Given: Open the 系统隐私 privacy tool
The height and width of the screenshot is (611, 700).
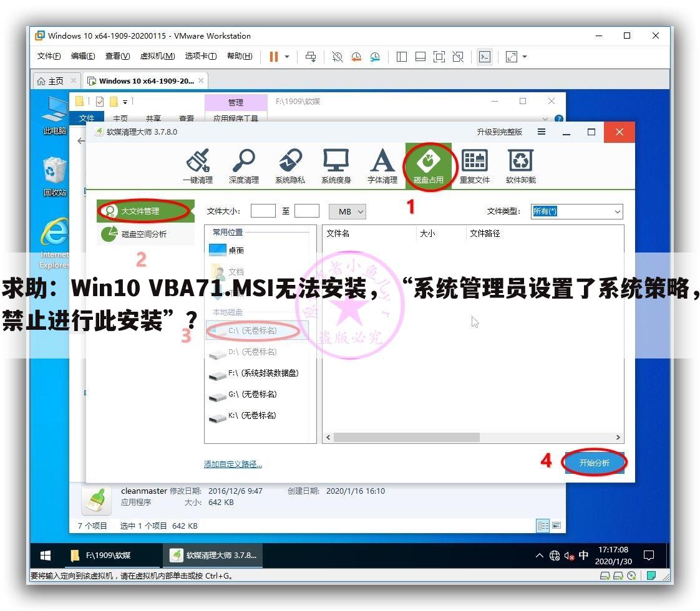Looking at the screenshot, I should coord(290,165).
